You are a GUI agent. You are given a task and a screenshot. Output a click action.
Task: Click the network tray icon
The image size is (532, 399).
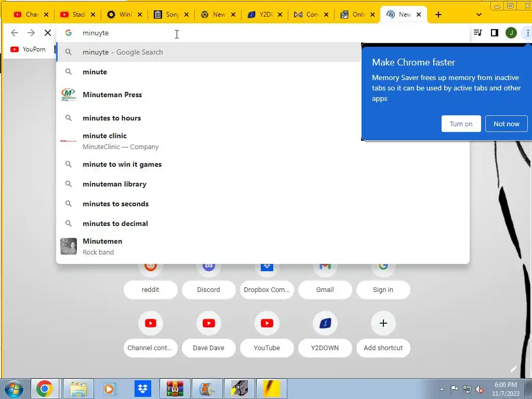click(467, 390)
